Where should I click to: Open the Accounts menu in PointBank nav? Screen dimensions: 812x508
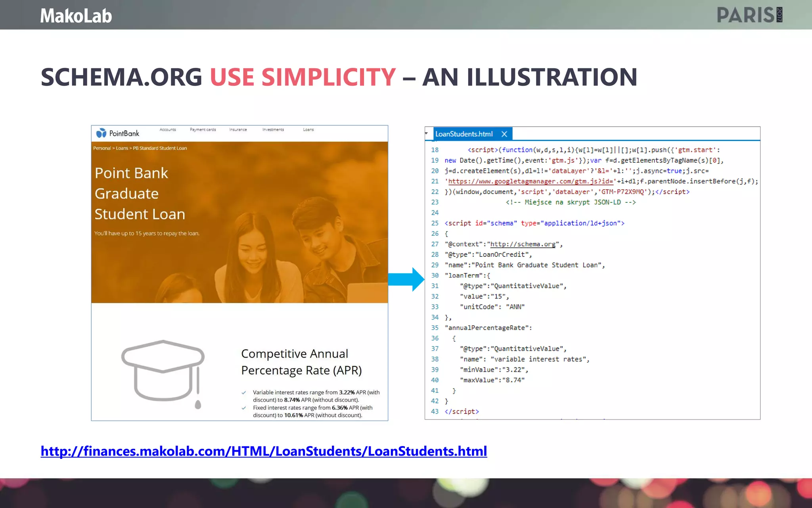point(168,130)
